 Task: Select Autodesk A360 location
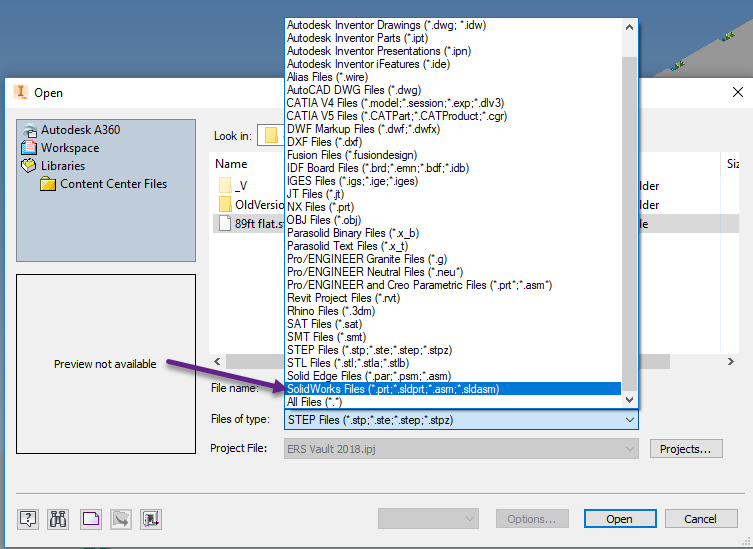(71, 130)
